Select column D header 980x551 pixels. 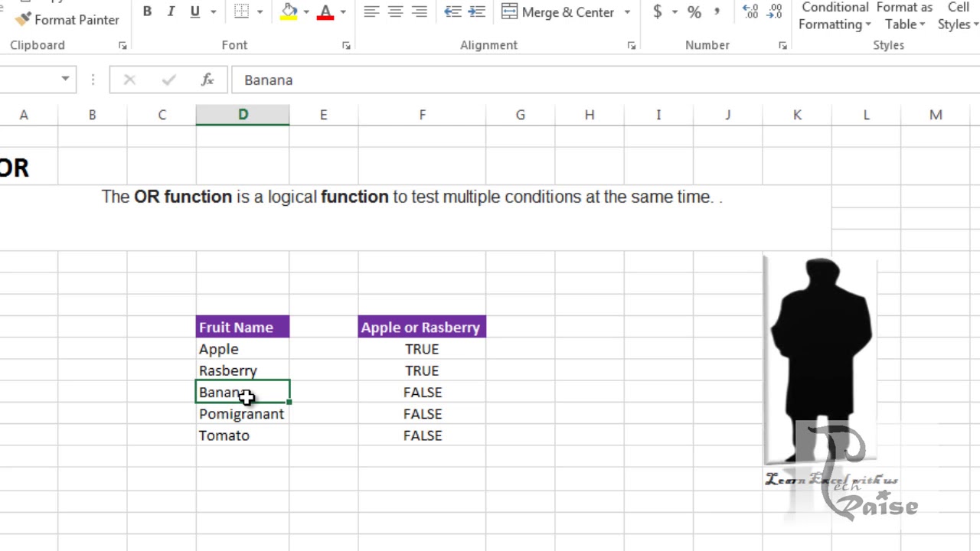(243, 115)
